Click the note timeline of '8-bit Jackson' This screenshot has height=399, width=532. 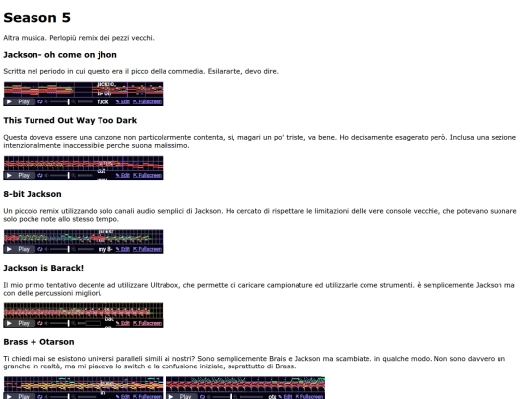pos(83,236)
